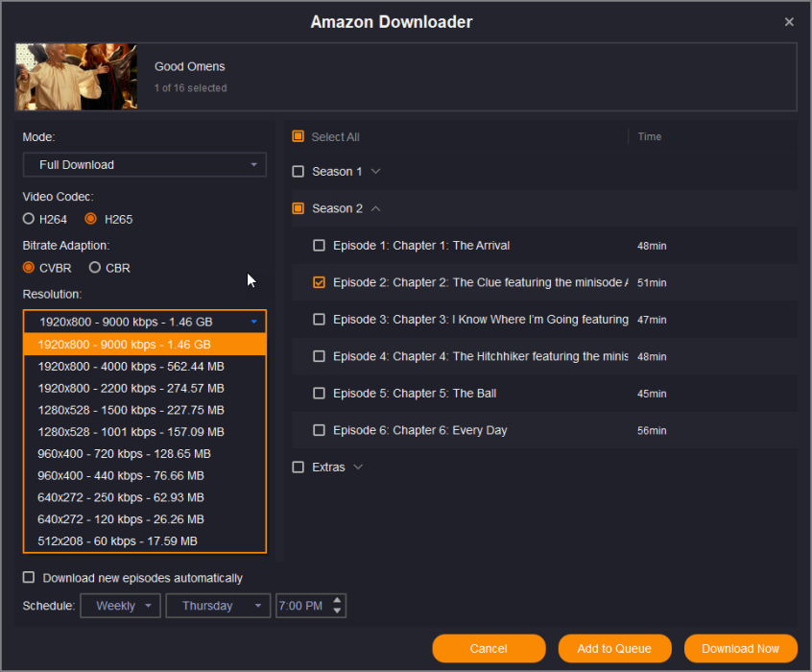This screenshot has width=812, height=672.
Task: Pick 960x400 - 720 kbps - 128.65 MB option
Action: [145, 454]
